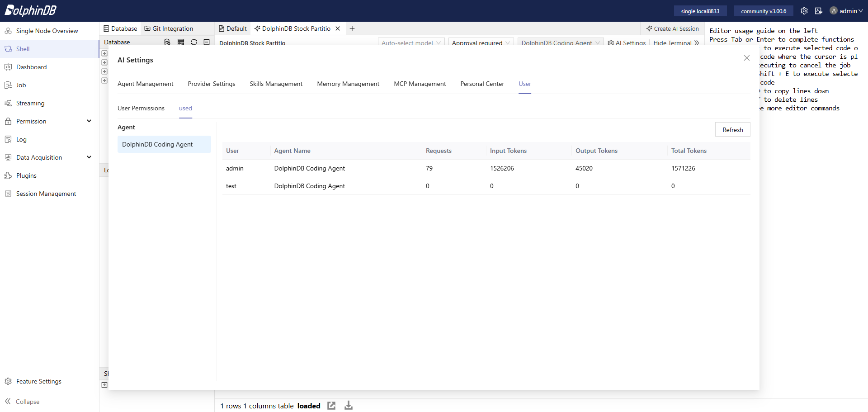Go to Shell in the sidebar
The width and height of the screenshot is (868, 412).
[x=49, y=49]
